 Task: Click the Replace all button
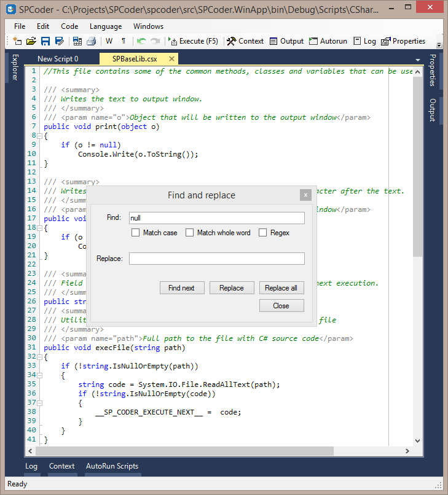(281, 288)
